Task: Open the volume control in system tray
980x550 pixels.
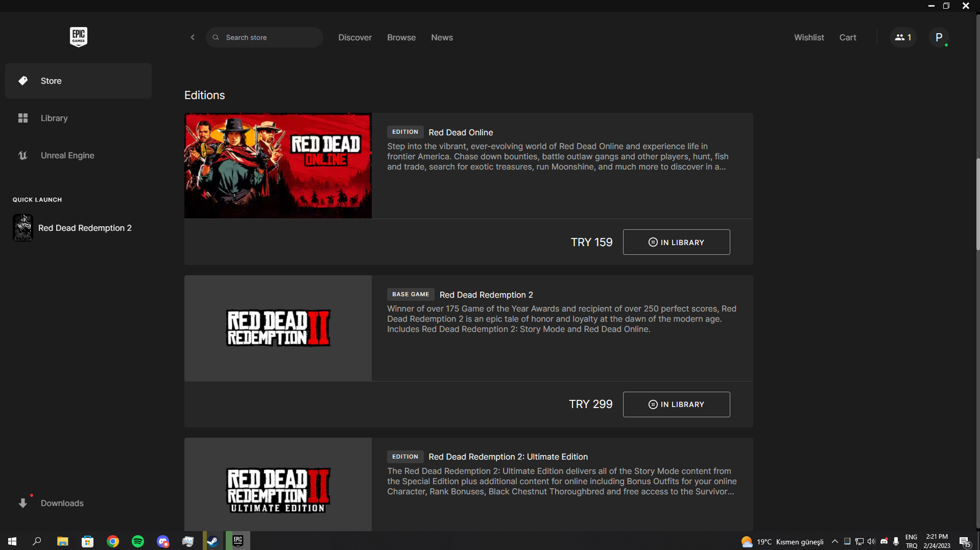Action: [x=871, y=541]
